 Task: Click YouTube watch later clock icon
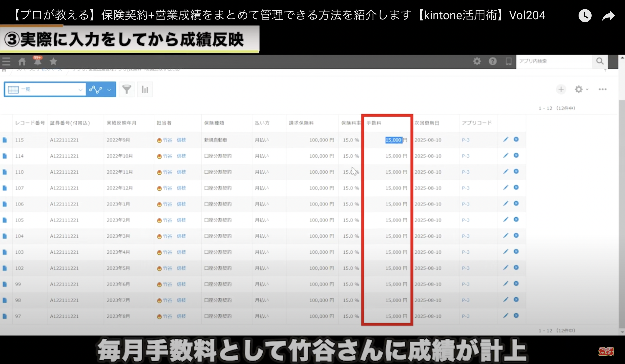[585, 16]
